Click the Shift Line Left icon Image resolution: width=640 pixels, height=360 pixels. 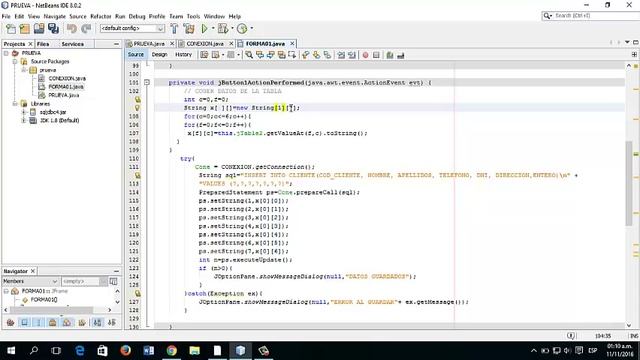341,55
